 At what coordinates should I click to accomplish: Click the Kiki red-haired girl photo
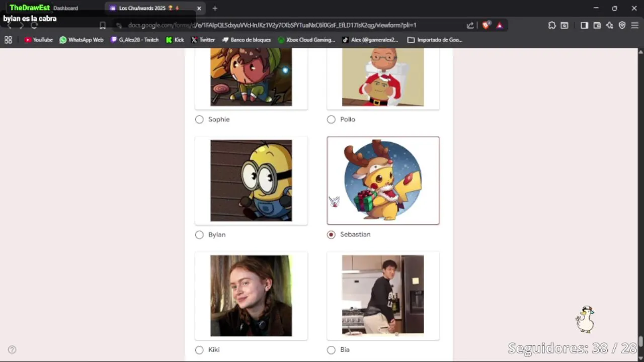[251, 296]
